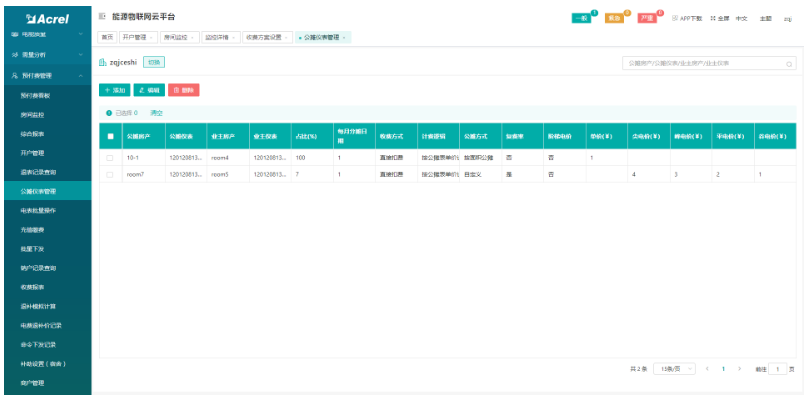Expand the 能量分析 sidebar section
The height and width of the screenshot is (396, 804).
pos(48,54)
